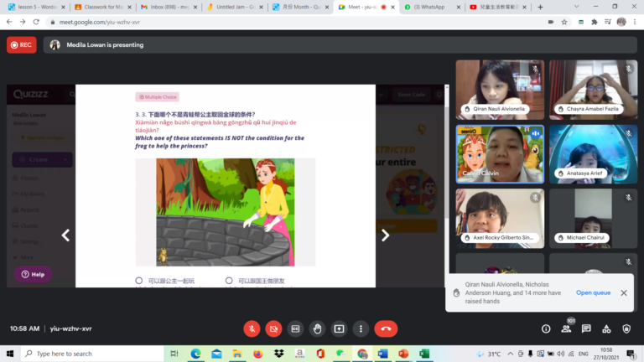Screen dimensions: 644x362
Task: Go to previous slide with left arrow
Action: 65,235
